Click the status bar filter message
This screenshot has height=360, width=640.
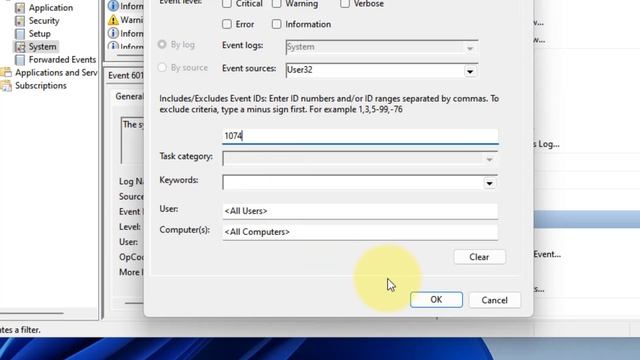[20, 330]
